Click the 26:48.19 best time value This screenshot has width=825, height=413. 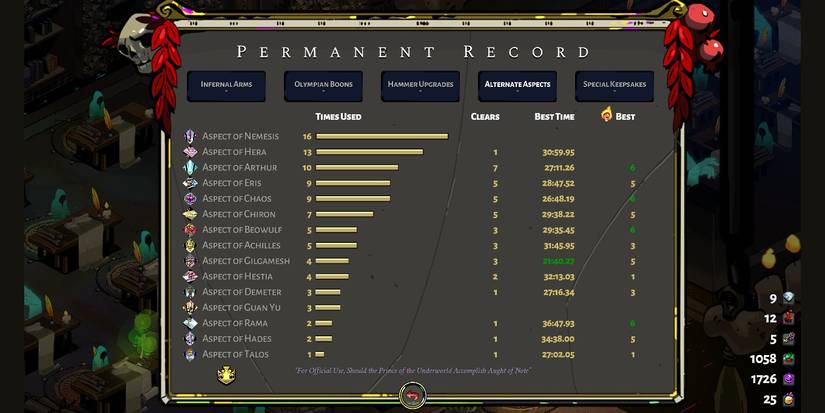pos(558,199)
